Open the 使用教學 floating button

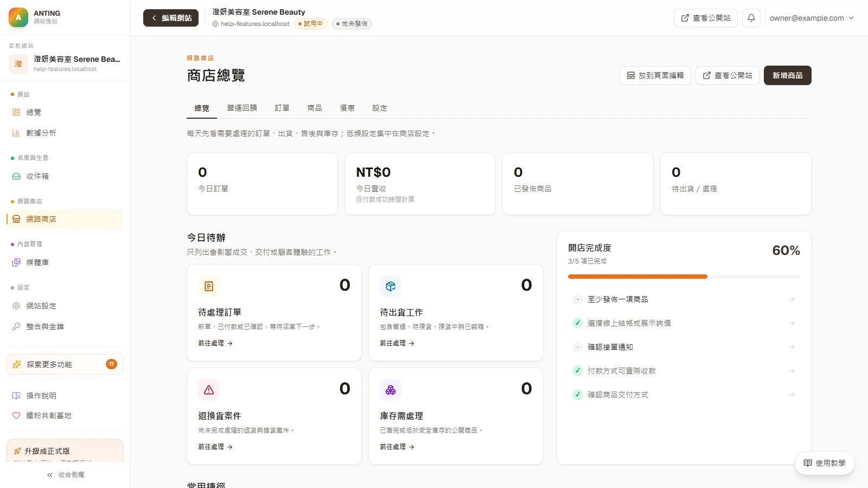(x=825, y=463)
